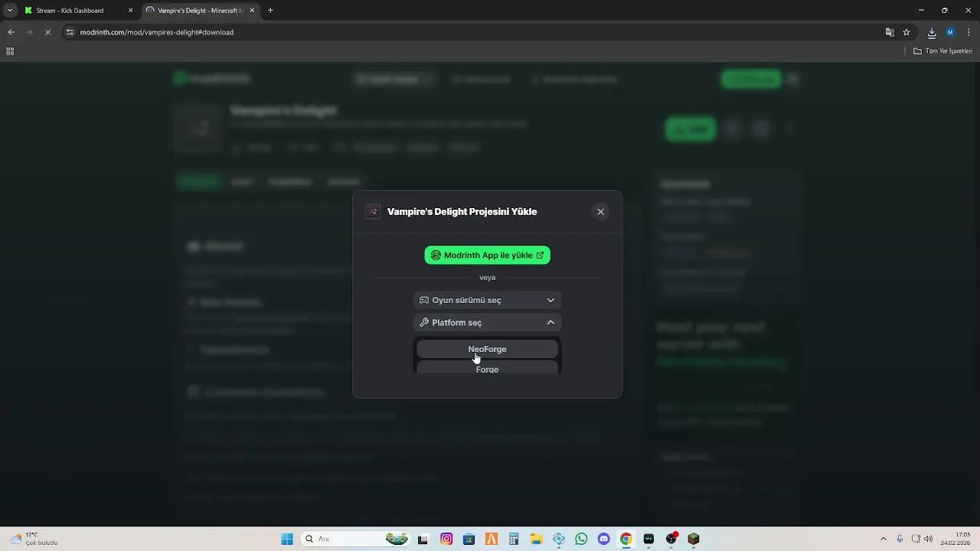The width and height of the screenshot is (980, 551).
Task: View site information icon in address bar
Action: 70,32
